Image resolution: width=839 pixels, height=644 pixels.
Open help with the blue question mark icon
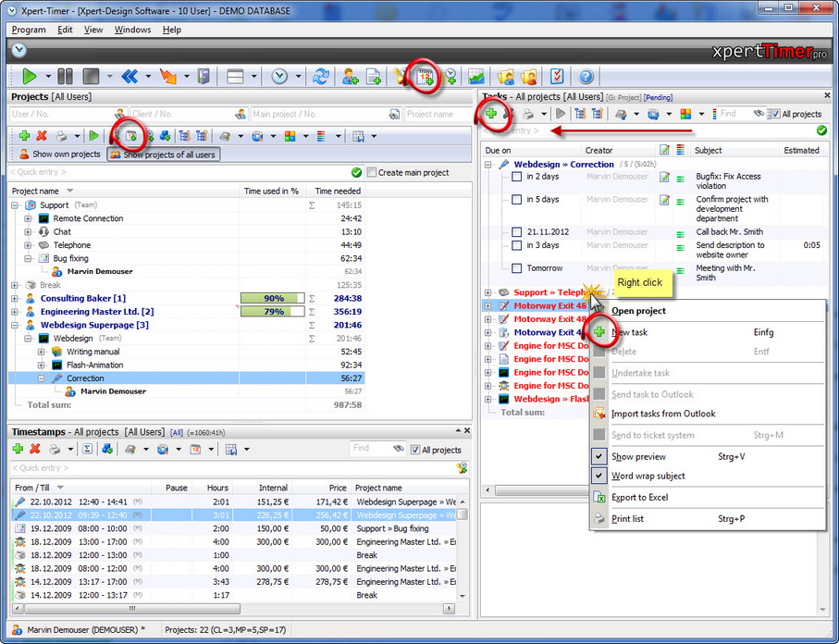point(586,77)
